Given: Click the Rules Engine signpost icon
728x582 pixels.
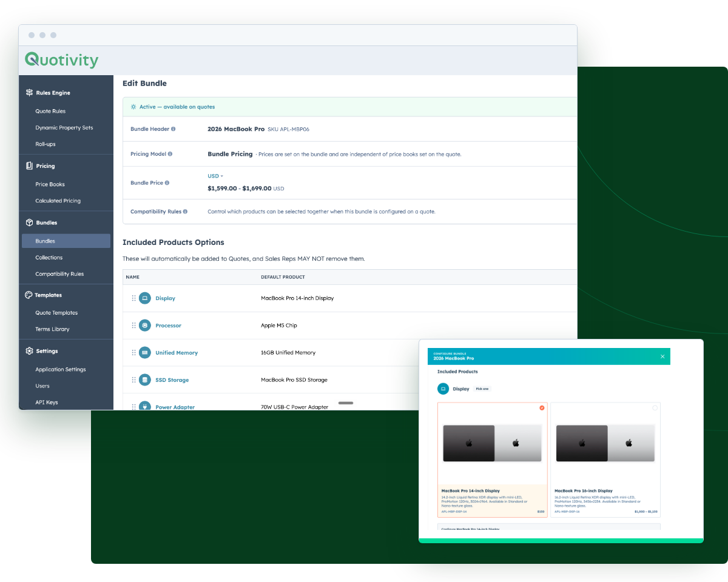Looking at the screenshot, I should click(x=29, y=93).
